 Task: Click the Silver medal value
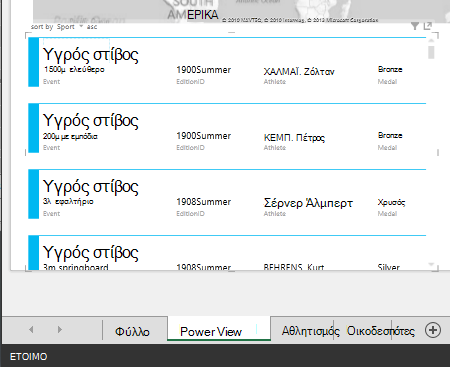tap(389, 267)
